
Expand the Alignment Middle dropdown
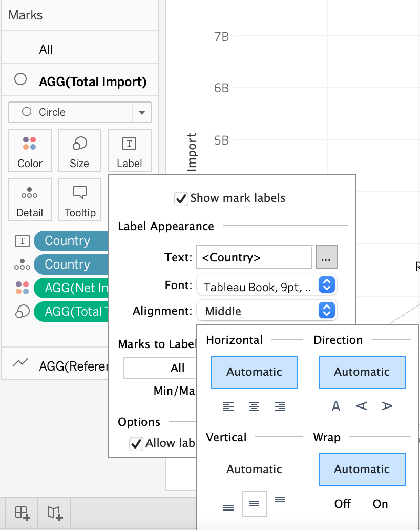(x=266, y=311)
